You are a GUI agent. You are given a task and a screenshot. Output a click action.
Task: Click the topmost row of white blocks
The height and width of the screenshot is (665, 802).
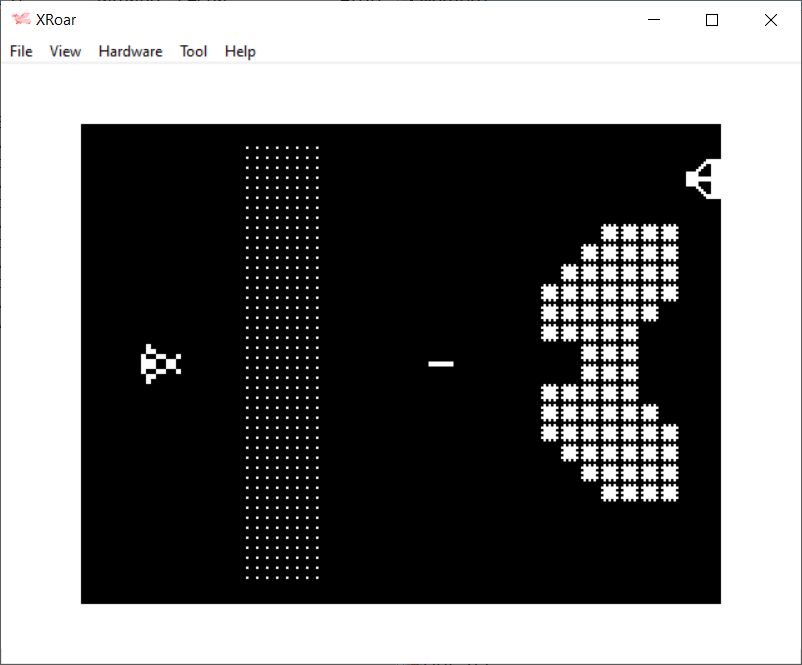pos(640,232)
